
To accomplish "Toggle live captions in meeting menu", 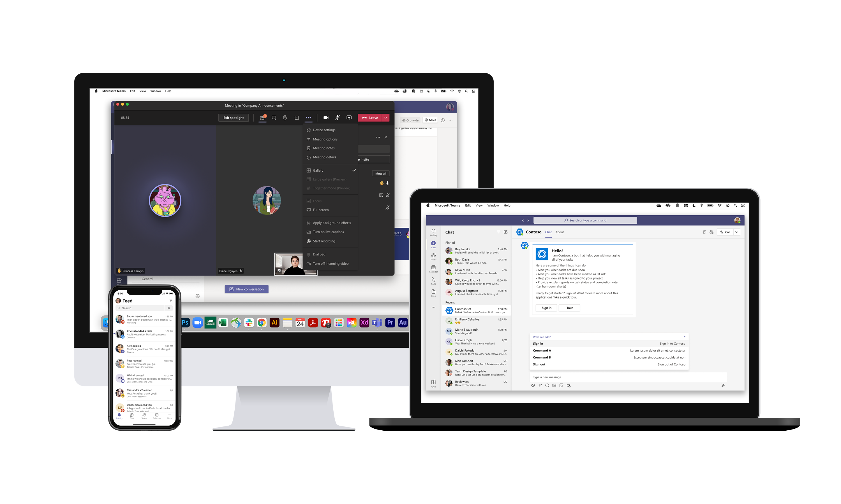I will 329,232.
